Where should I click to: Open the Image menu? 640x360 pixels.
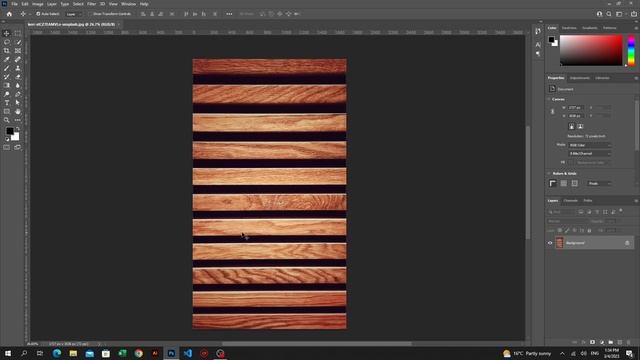[x=38, y=4]
